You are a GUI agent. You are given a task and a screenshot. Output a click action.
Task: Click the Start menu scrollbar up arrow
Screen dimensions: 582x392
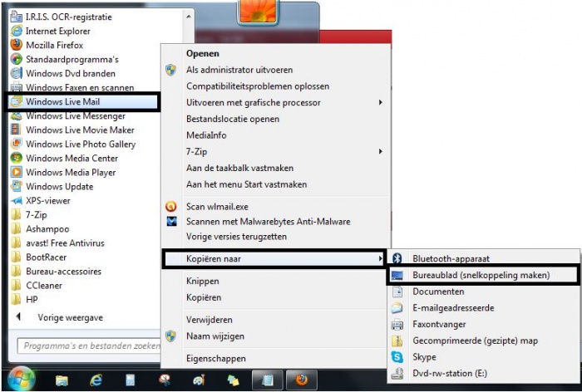(x=189, y=16)
